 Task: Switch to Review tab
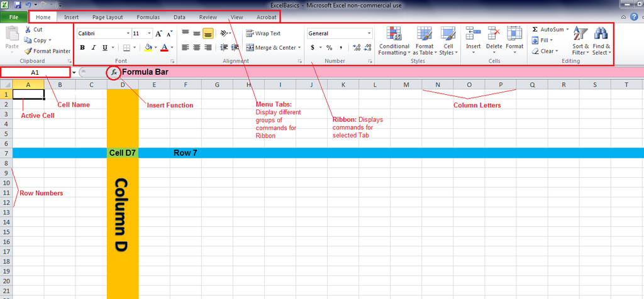[208, 17]
